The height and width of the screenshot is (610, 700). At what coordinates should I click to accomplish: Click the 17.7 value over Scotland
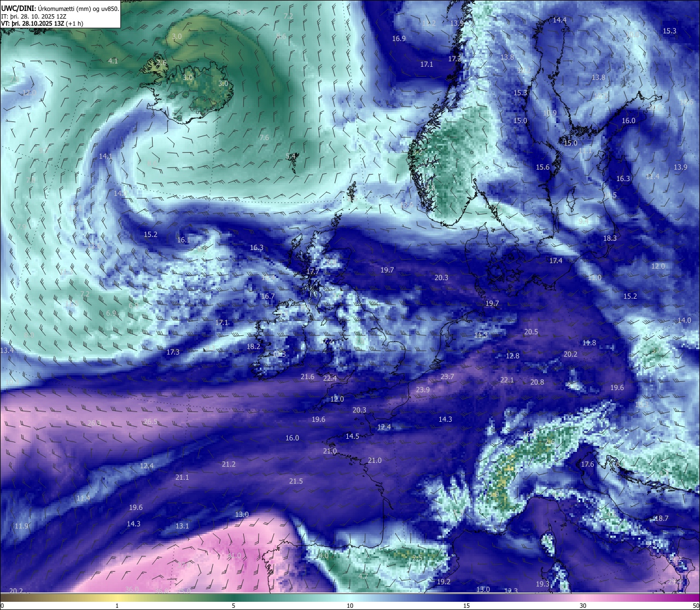[313, 271]
